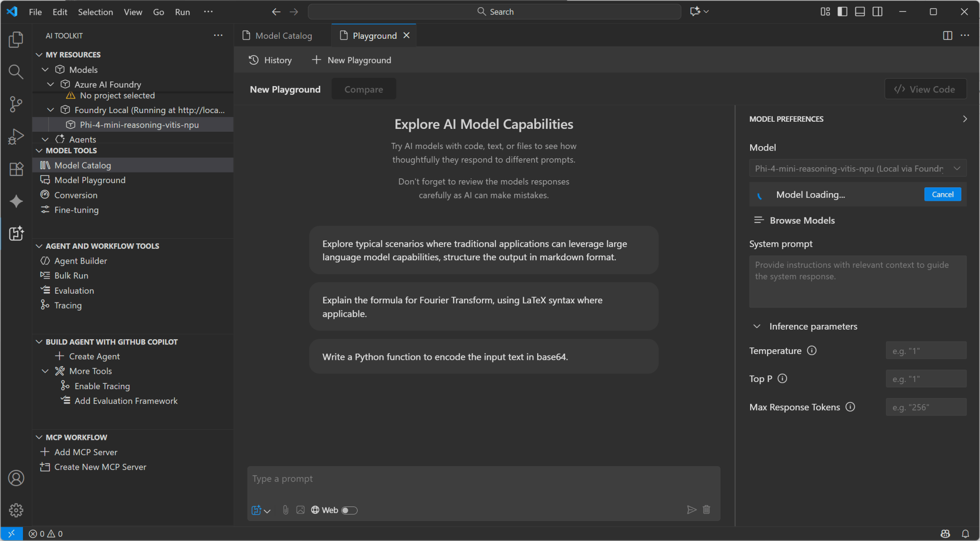Collapse the MCP WORKFLOW section

tap(39, 437)
